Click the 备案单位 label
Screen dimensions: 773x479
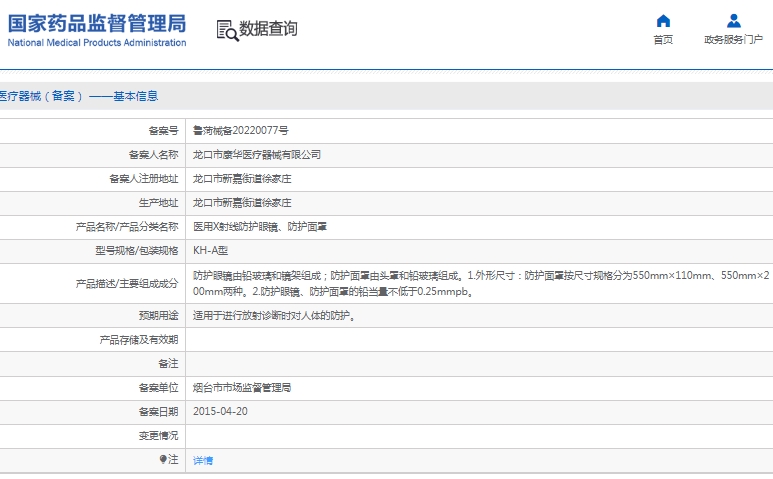click(158, 388)
